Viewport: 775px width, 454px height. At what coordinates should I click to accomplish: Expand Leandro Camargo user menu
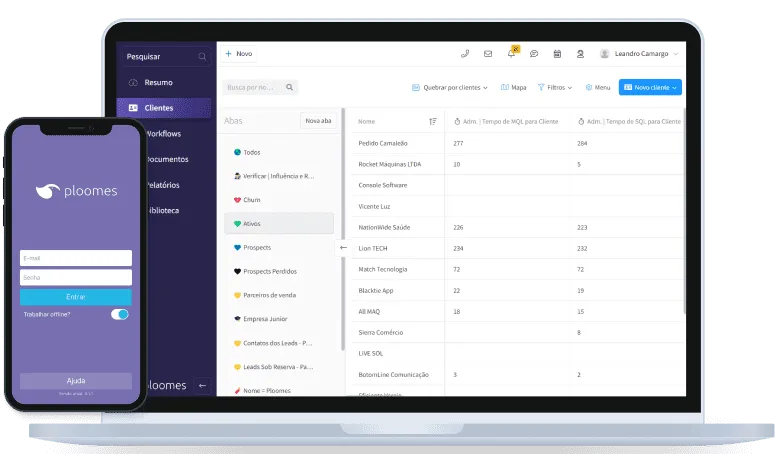click(x=639, y=54)
